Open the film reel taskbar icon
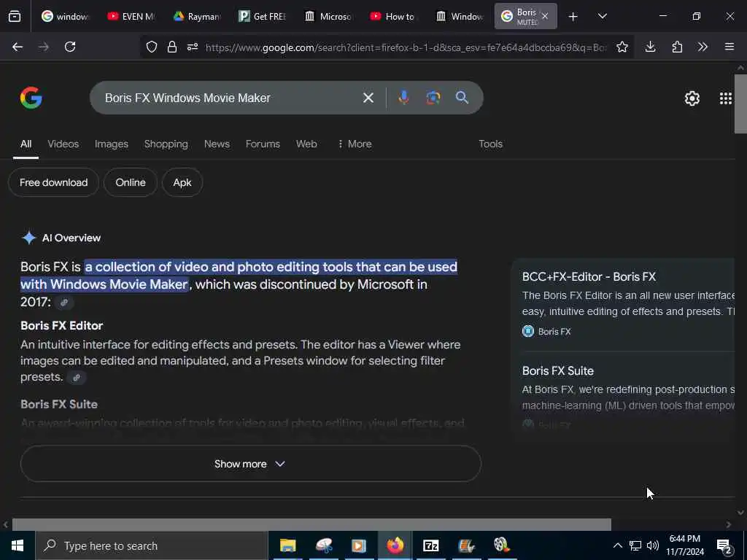 coord(502,545)
